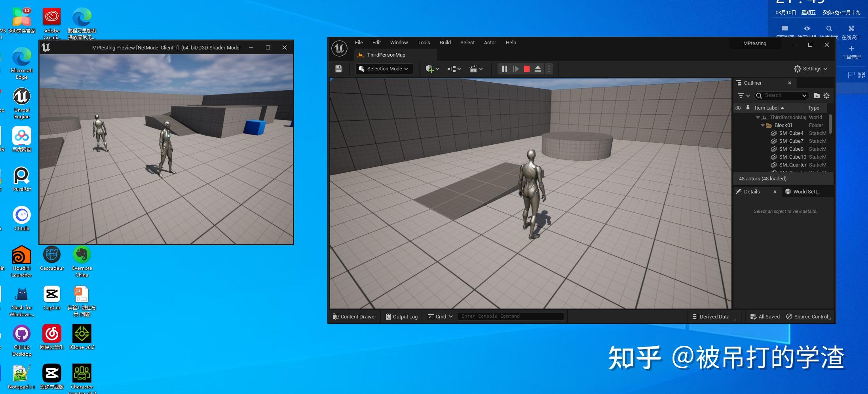The width and height of the screenshot is (868, 394).
Task: Open the Evernote China desktop icon
Action: click(82, 261)
